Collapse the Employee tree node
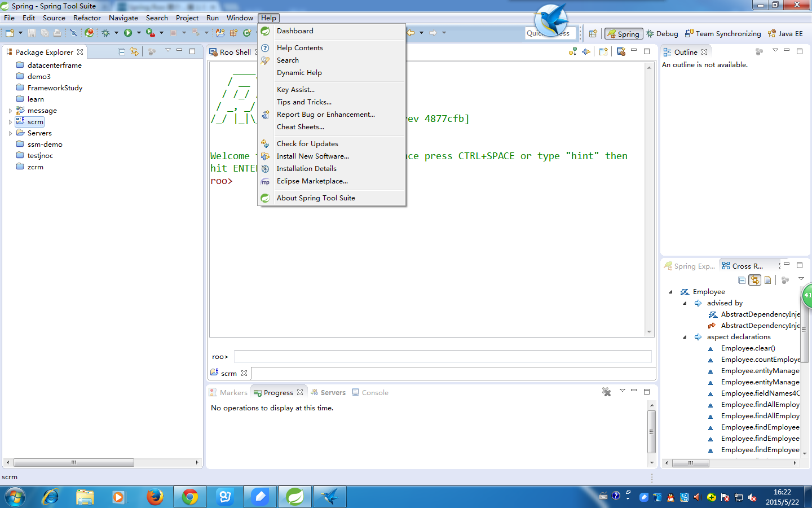This screenshot has height=508, width=812. point(670,292)
